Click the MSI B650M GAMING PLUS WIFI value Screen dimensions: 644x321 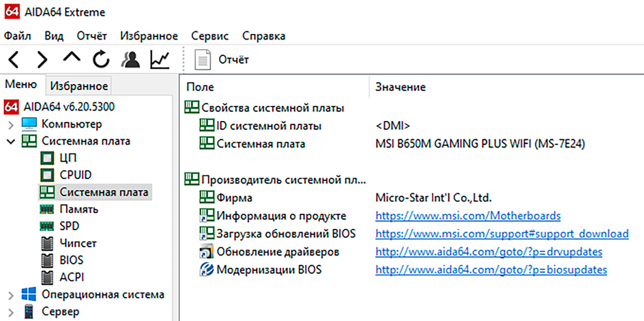tap(480, 144)
